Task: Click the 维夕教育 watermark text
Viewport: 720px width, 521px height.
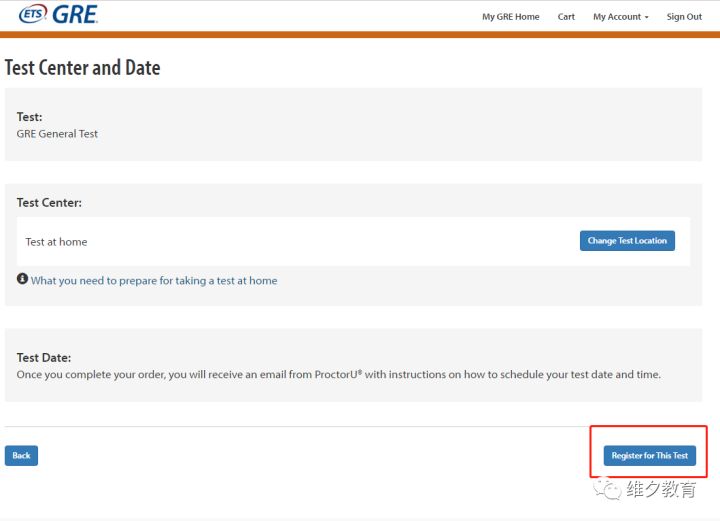Action: [x=661, y=490]
